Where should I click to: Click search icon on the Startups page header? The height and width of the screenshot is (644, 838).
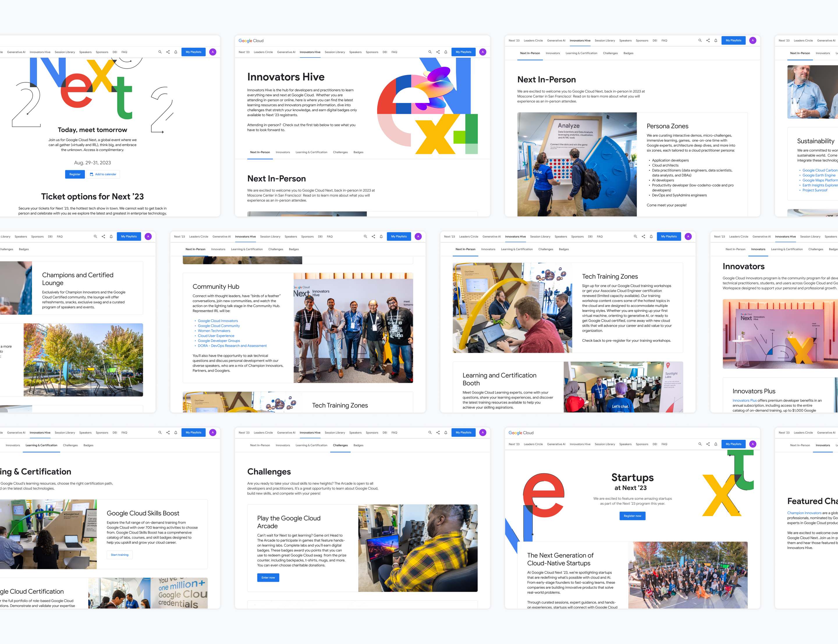click(700, 444)
